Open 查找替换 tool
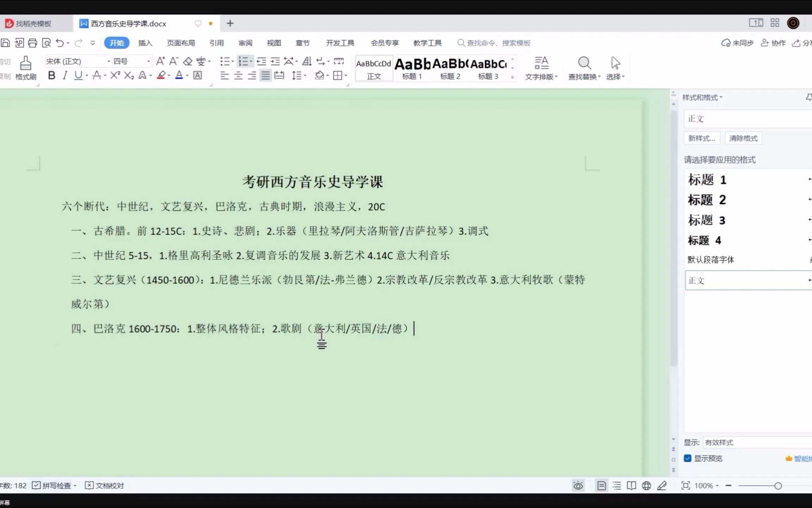Screen dimensions: 812x508 pos(584,68)
